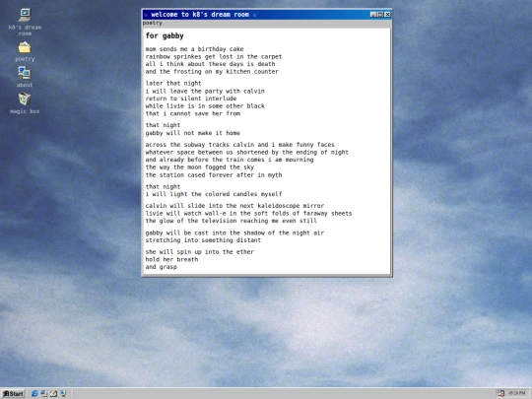Close the dream room window
532x399 pixels.
pos(387,14)
